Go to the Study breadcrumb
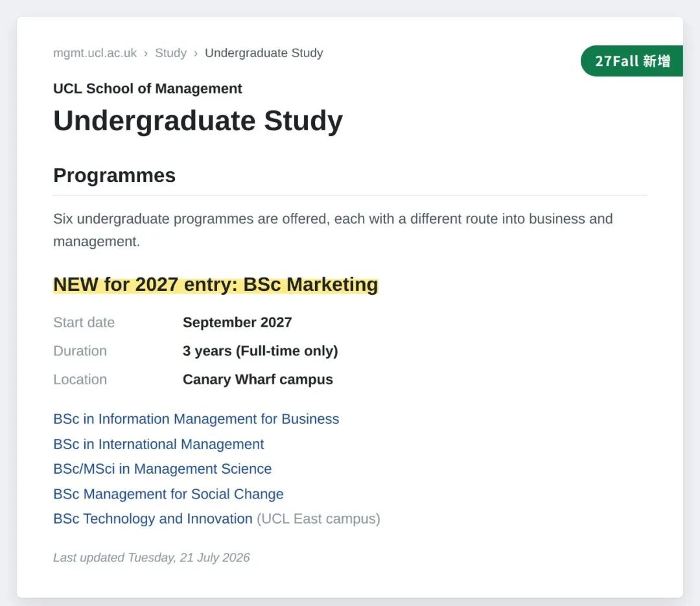This screenshot has height=606, width=700. [170, 53]
